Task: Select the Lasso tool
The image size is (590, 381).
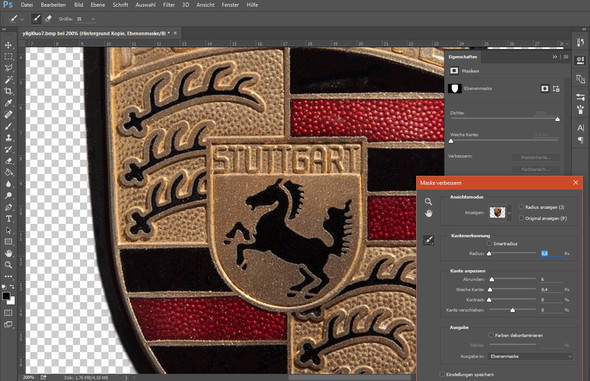Action: tap(8, 68)
